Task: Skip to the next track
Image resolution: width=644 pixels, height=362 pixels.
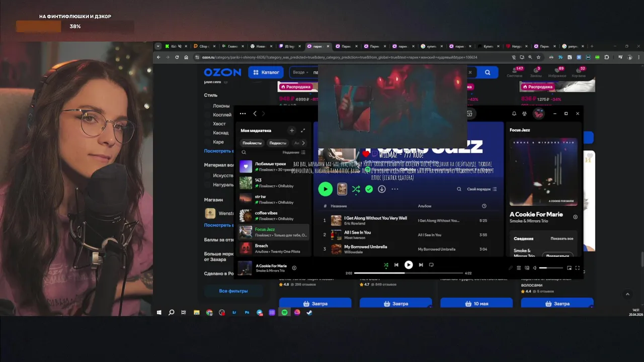Action: (x=421, y=265)
